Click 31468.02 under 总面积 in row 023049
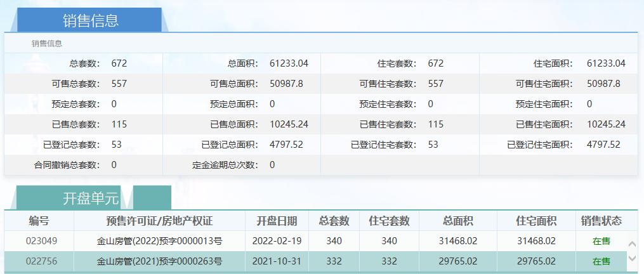The height and width of the screenshot is (274, 644). [x=458, y=241]
